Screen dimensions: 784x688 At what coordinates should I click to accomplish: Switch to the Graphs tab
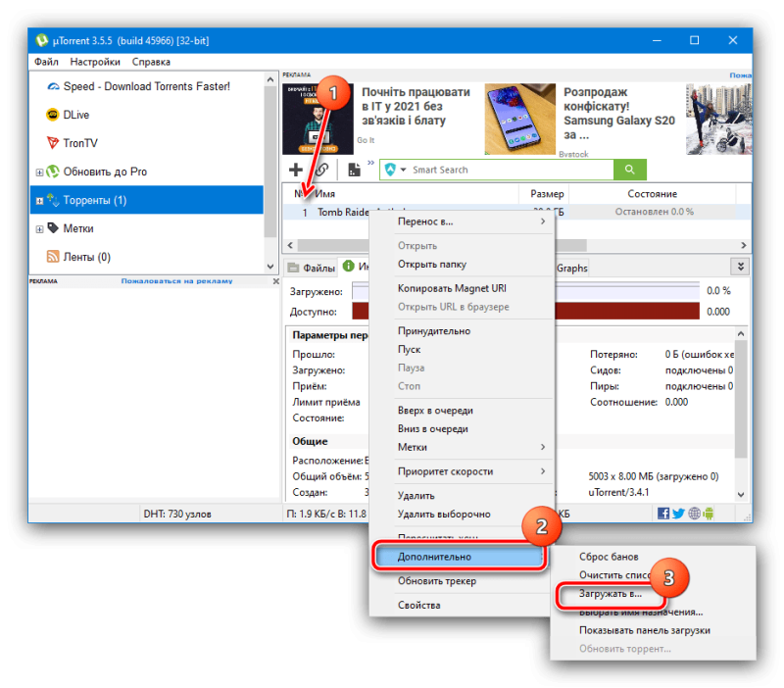pos(572,268)
